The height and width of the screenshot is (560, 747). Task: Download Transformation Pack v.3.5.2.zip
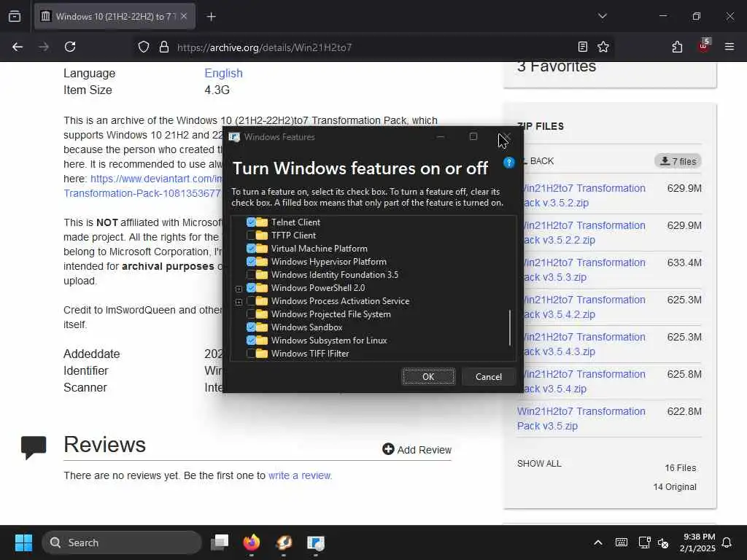584,195
